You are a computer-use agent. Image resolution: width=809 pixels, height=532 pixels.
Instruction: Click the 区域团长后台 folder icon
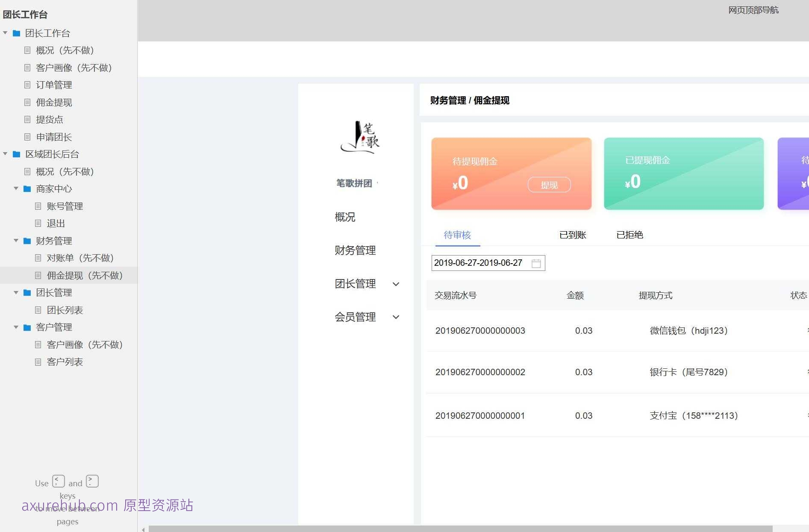click(x=16, y=154)
